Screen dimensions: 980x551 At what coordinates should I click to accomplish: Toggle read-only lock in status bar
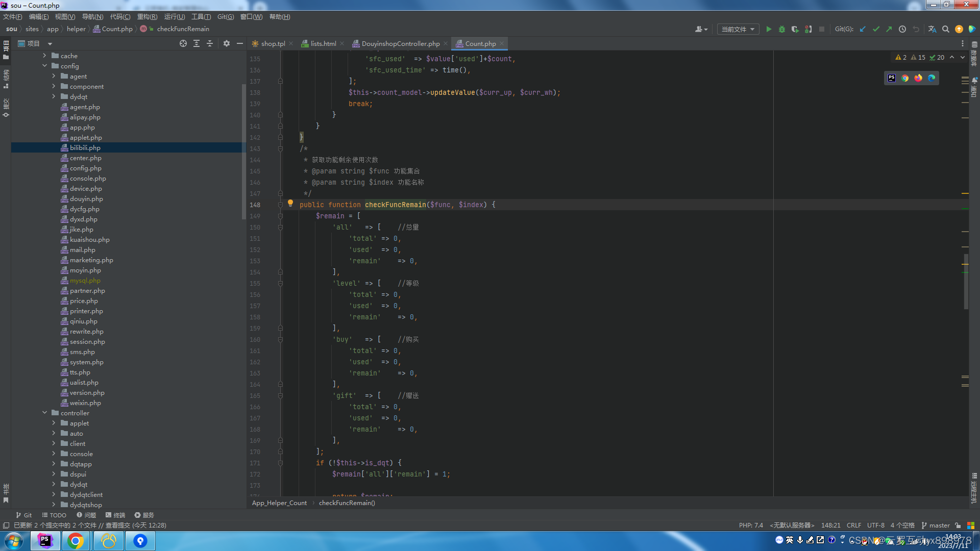tap(958, 525)
